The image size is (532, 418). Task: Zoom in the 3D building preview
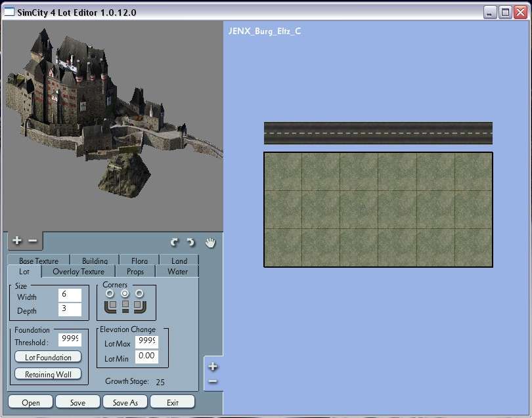click(16, 240)
